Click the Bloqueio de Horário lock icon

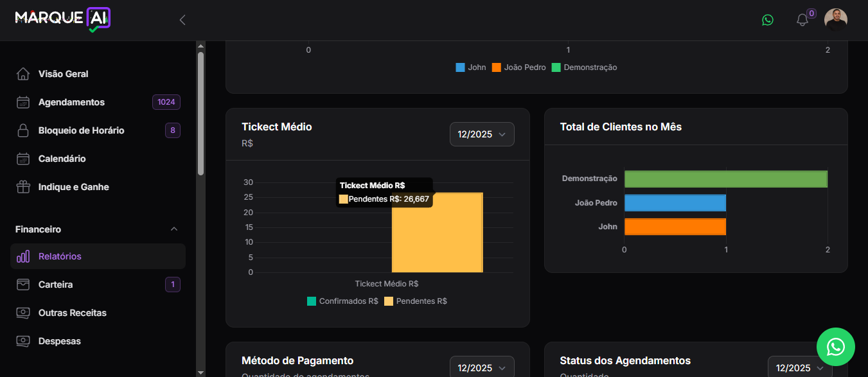point(23,130)
